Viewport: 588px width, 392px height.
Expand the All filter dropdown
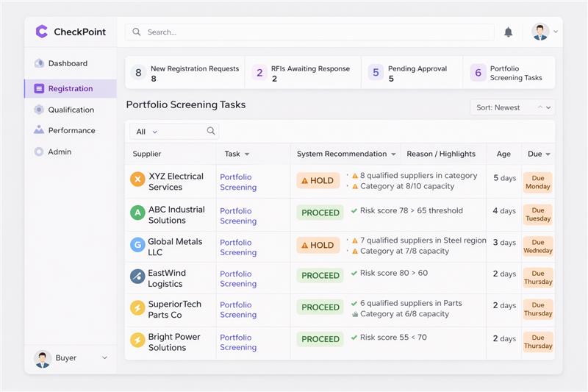[147, 132]
